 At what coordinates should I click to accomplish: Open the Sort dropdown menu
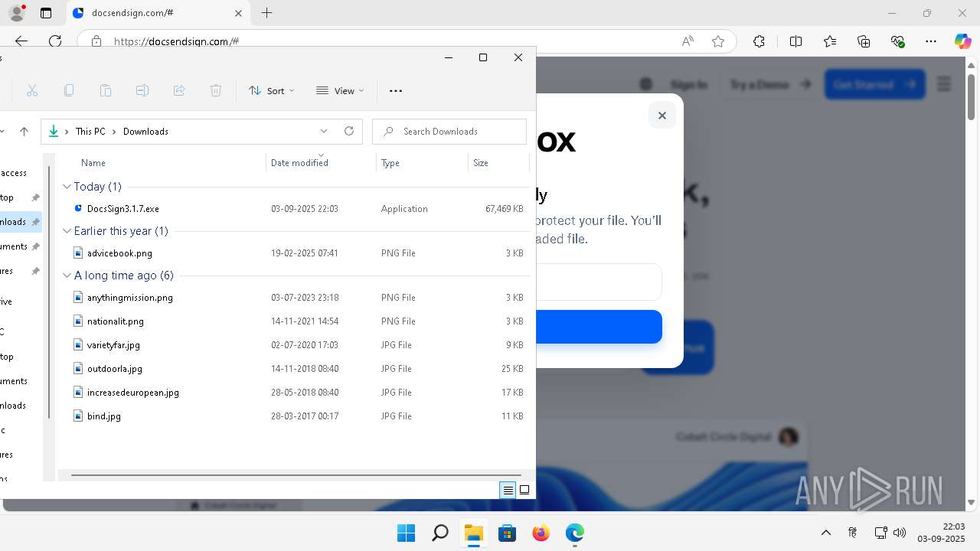tap(272, 90)
